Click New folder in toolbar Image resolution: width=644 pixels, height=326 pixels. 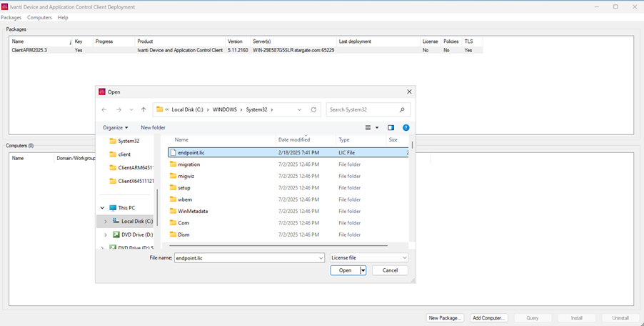pos(153,128)
